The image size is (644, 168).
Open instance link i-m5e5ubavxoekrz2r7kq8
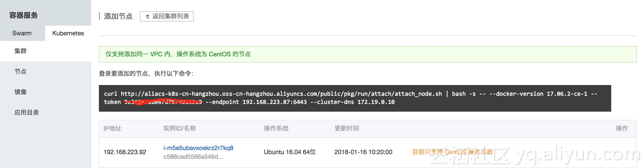[x=198, y=148]
